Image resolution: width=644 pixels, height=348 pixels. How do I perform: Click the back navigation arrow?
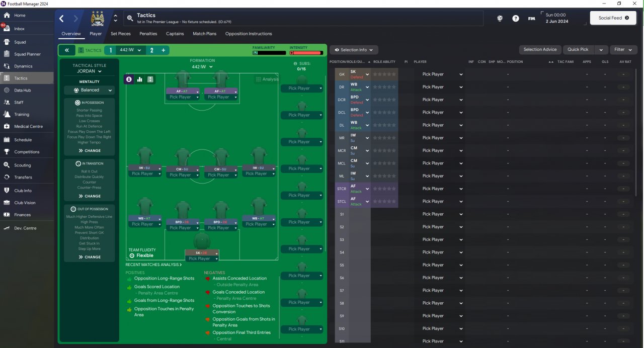click(x=61, y=19)
